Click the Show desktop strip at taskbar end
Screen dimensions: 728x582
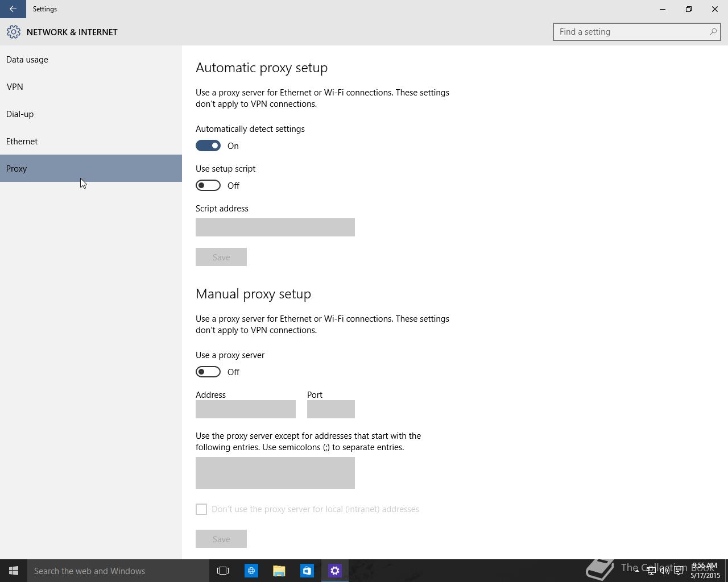click(726, 571)
